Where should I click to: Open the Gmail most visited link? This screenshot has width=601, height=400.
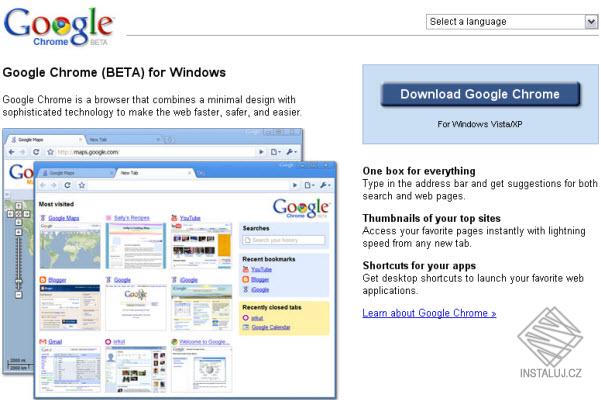point(55,342)
